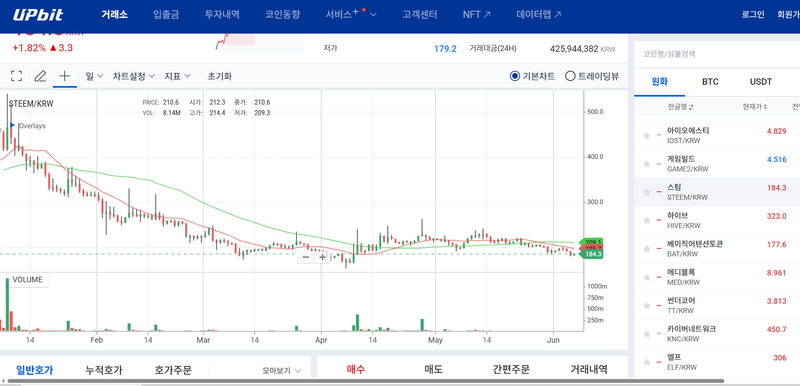Open the 차트설정 dropdown
This screenshot has height=386, width=800.
(134, 76)
